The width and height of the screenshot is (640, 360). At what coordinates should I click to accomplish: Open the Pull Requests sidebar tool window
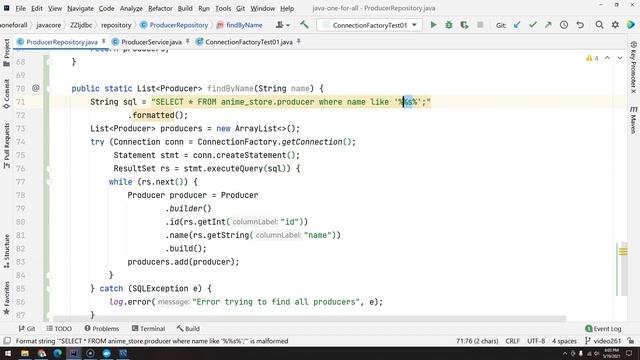pos(7,146)
